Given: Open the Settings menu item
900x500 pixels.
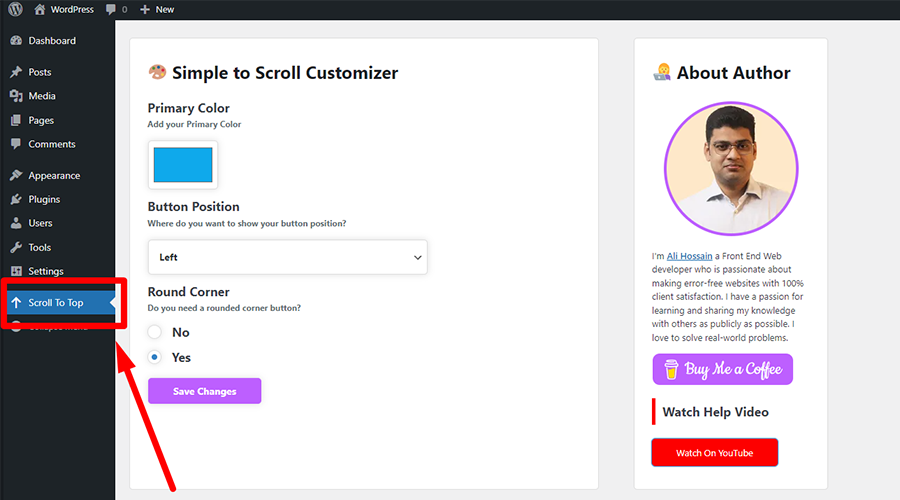Looking at the screenshot, I should [x=45, y=271].
